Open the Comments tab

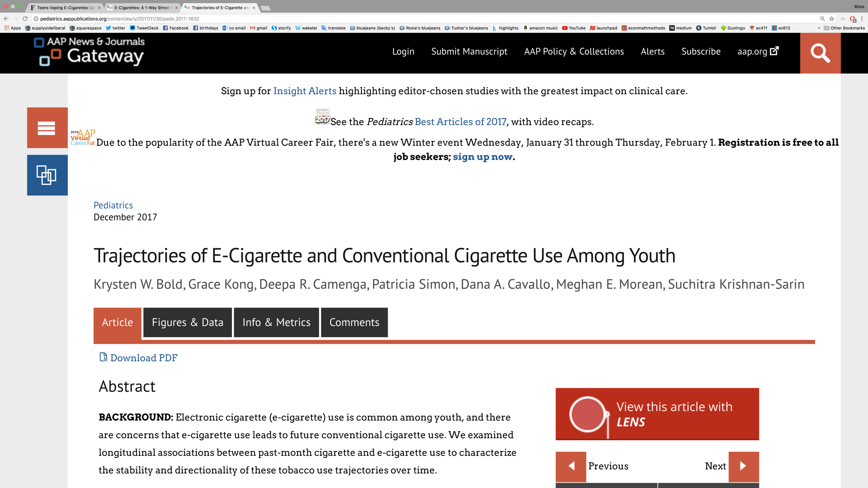[354, 322]
